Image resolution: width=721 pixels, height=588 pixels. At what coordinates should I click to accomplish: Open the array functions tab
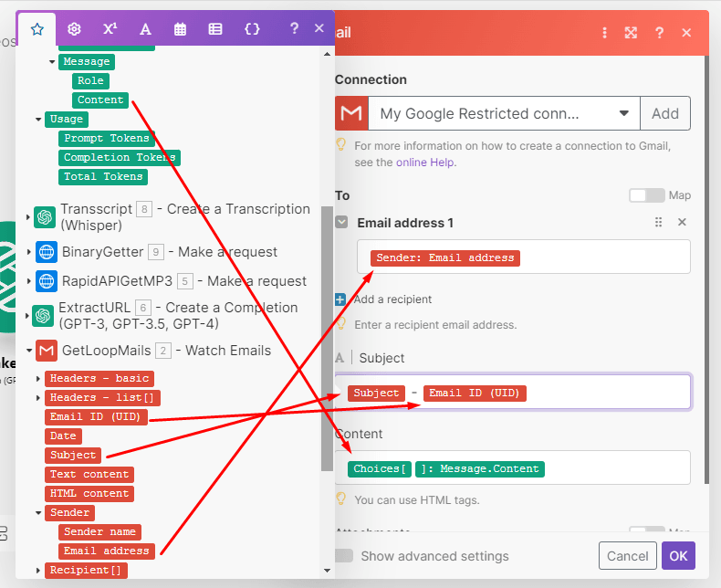click(215, 28)
